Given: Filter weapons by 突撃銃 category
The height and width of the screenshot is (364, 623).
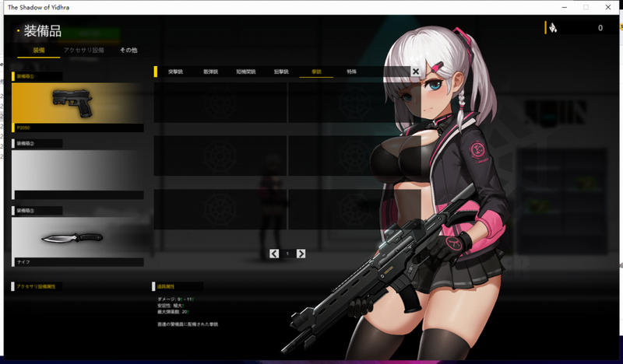Looking at the screenshot, I should coord(175,72).
